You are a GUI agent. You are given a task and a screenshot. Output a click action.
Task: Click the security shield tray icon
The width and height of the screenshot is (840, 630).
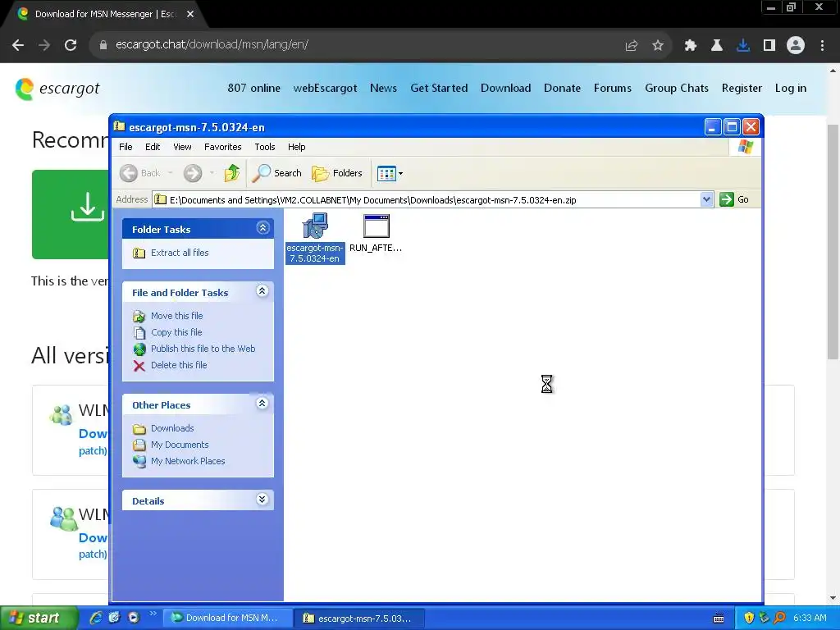(748, 618)
